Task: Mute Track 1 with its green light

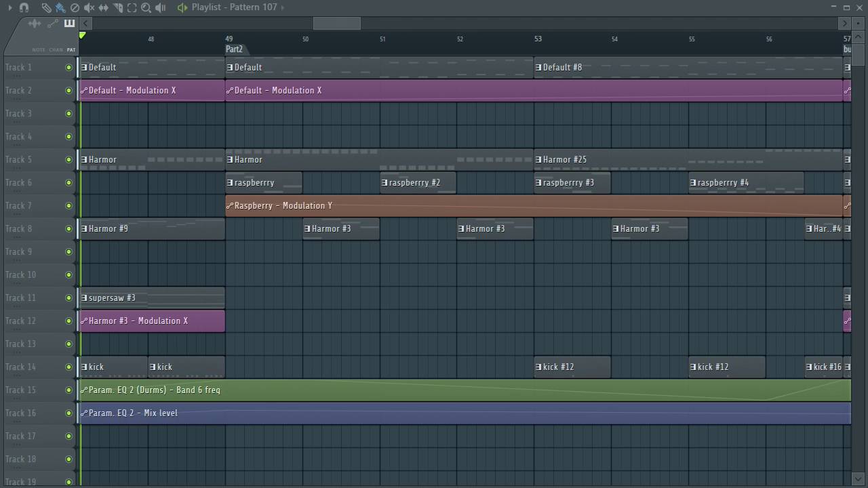Action: pyautogui.click(x=68, y=67)
